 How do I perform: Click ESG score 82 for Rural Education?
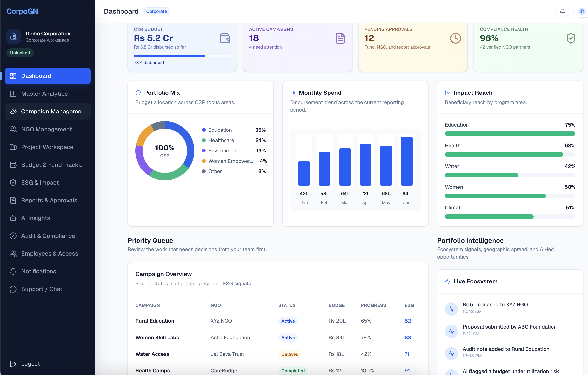(x=408, y=321)
